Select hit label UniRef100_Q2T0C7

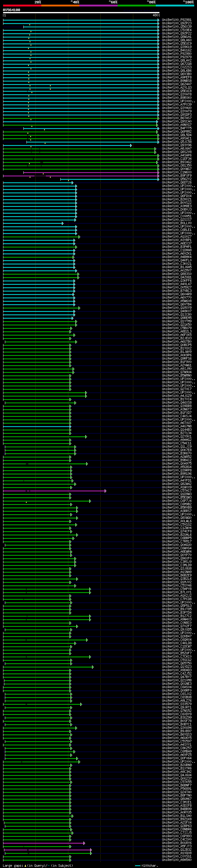click(177, 389)
